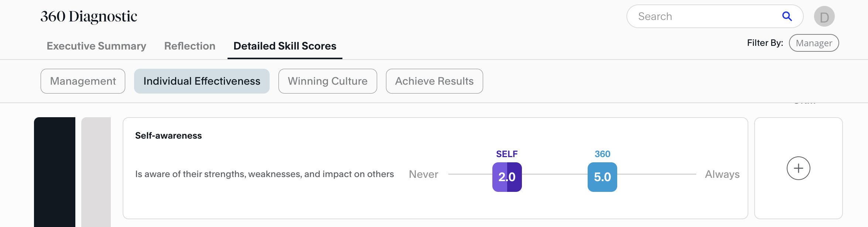Viewport: 868px width, 227px height.
Task: Click the "Always" end of the rating scale
Action: [722, 174]
